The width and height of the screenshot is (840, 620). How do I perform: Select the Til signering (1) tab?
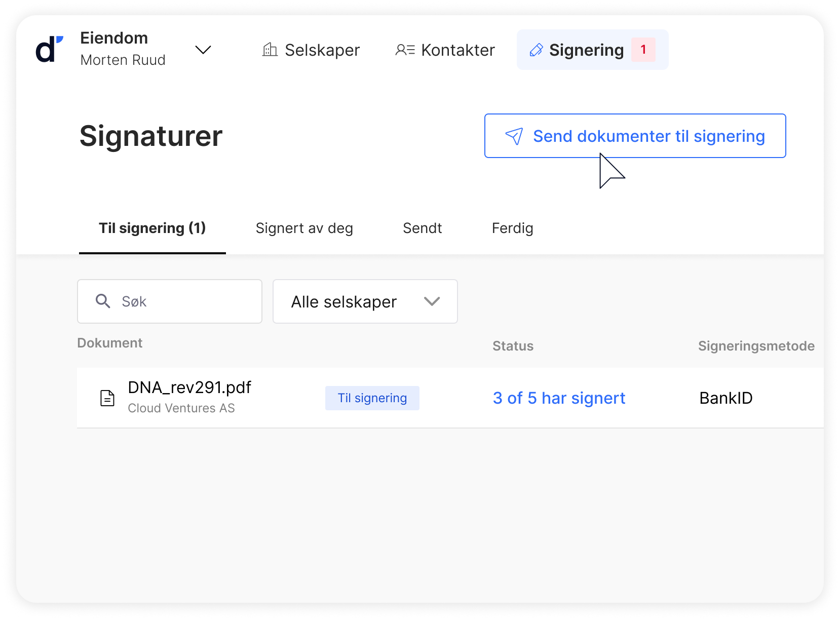(x=152, y=228)
